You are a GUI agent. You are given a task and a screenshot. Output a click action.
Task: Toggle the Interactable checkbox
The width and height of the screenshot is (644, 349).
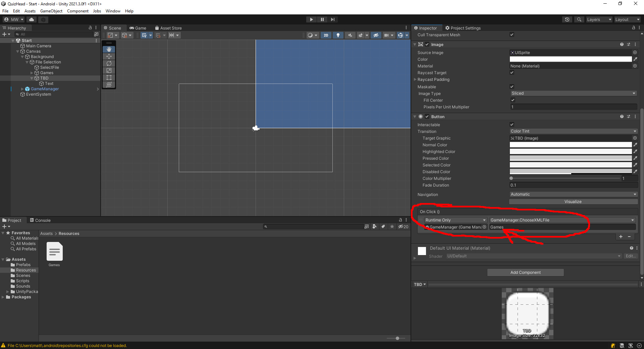click(512, 125)
